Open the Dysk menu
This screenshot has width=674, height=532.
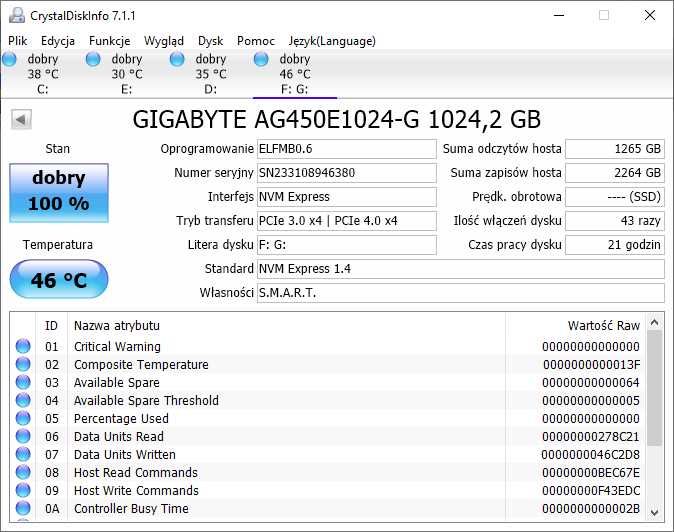210,41
